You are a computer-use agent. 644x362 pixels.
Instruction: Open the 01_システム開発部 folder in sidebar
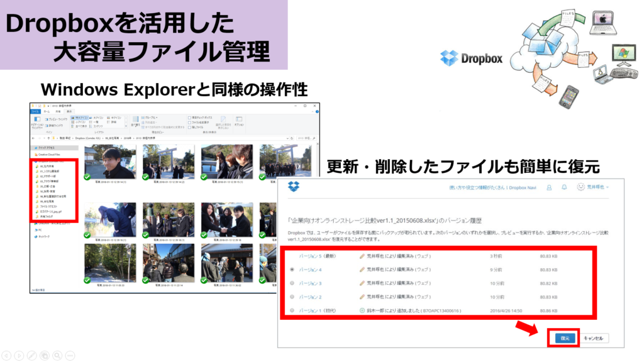click(x=49, y=171)
